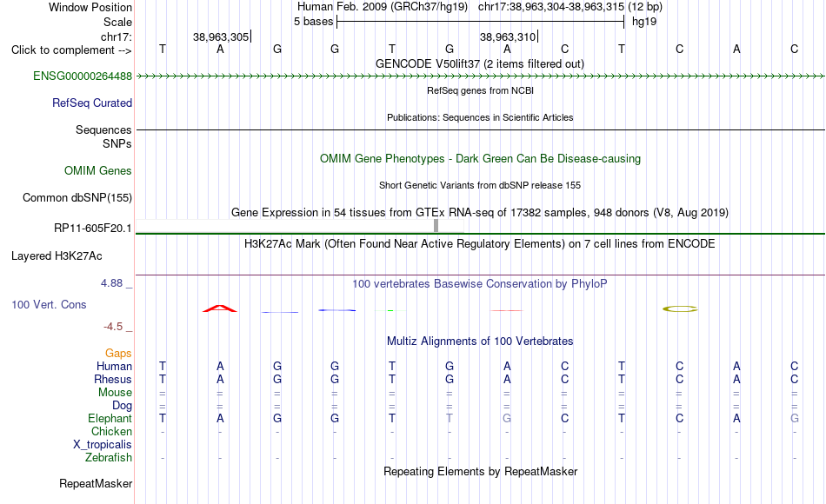Click the GENCODE V50lift37 track title
The image size is (826, 504).
click(480, 63)
